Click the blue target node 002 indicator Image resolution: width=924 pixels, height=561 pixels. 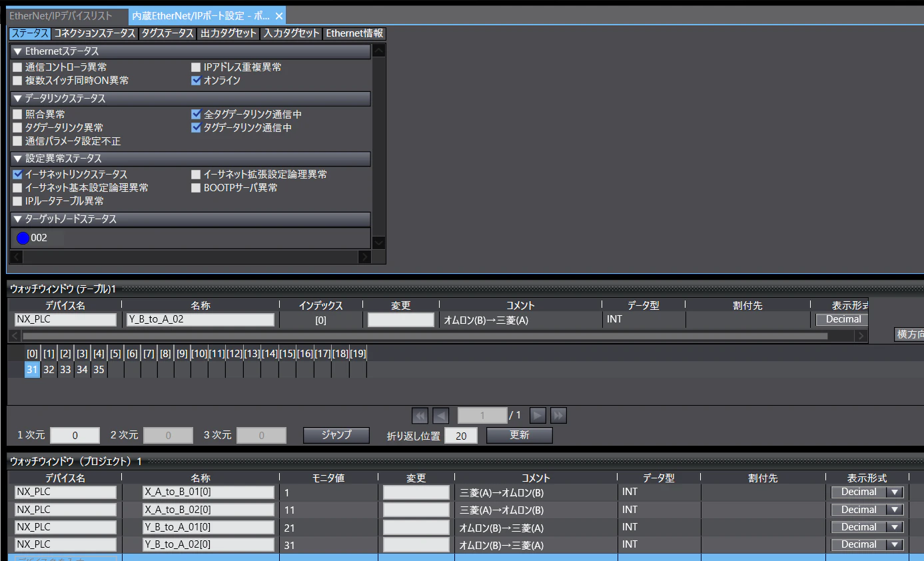[x=23, y=238]
